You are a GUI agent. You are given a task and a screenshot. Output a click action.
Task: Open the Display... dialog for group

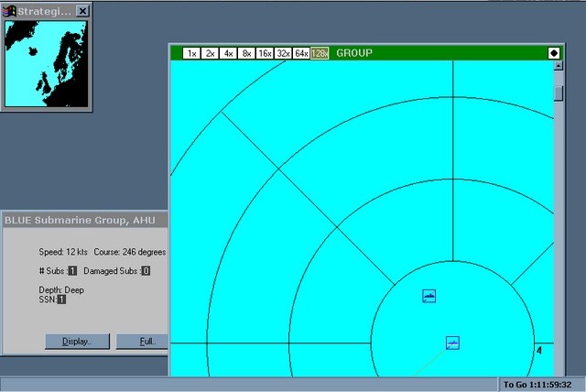pyautogui.click(x=77, y=342)
